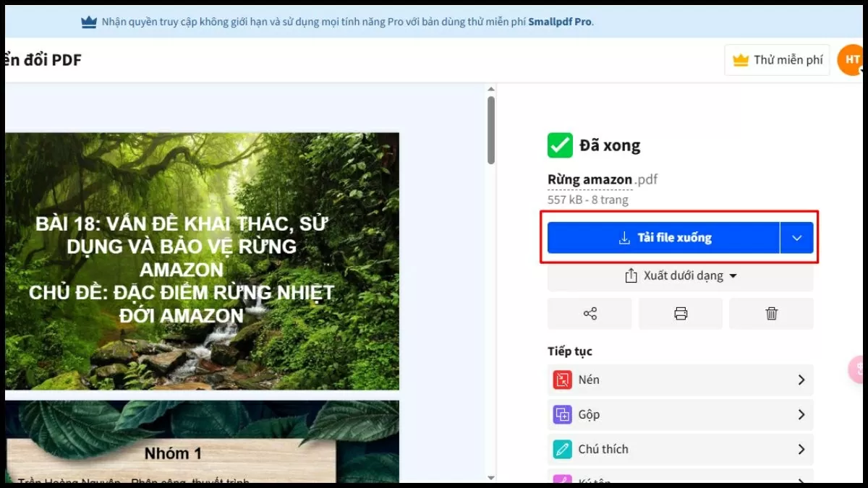This screenshot has height=488, width=868.
Task: Click the share icon below the download button
Action: coord(590,313)
